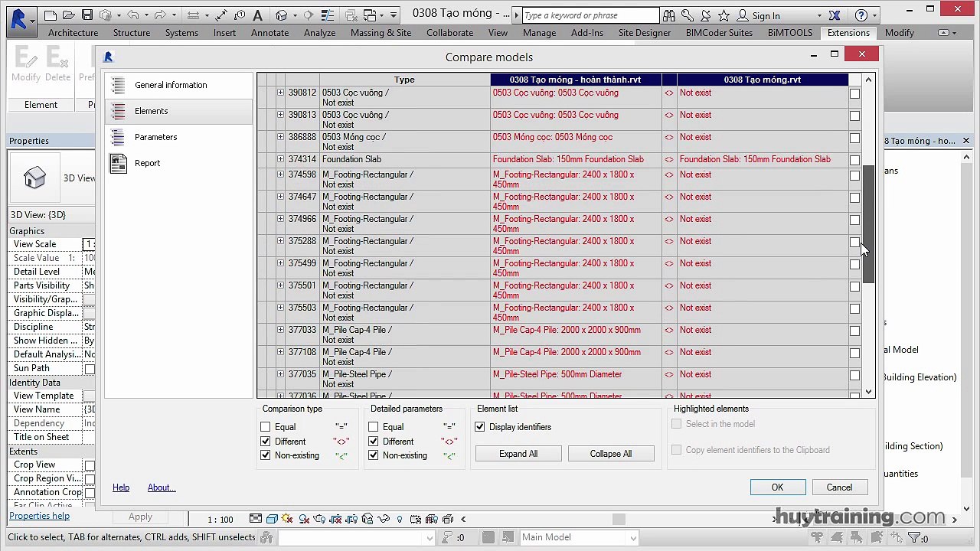
Task: Expand row 390812 0503 Cọc vuông
Action: coord(280,93)
